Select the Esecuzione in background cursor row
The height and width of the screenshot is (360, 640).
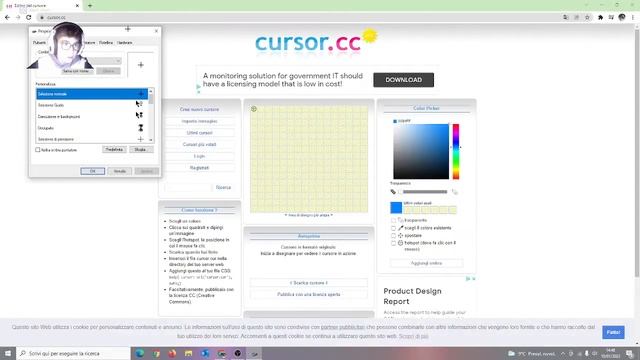click(x=92, y=117)
